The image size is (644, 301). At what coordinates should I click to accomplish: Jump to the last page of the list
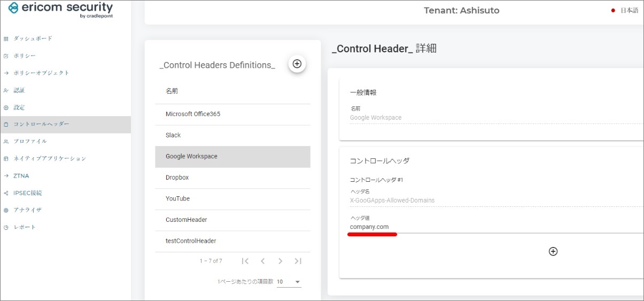[x=298, y=261]
